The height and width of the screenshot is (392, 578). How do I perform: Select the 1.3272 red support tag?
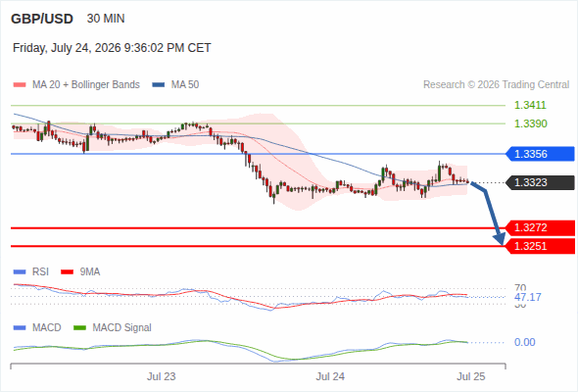pos(540,228)
